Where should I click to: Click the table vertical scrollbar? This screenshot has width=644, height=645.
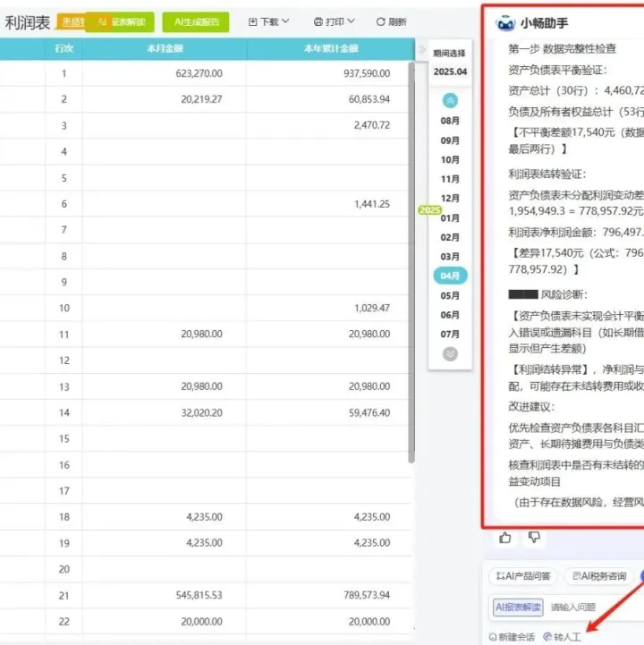(x=411, y=262)
